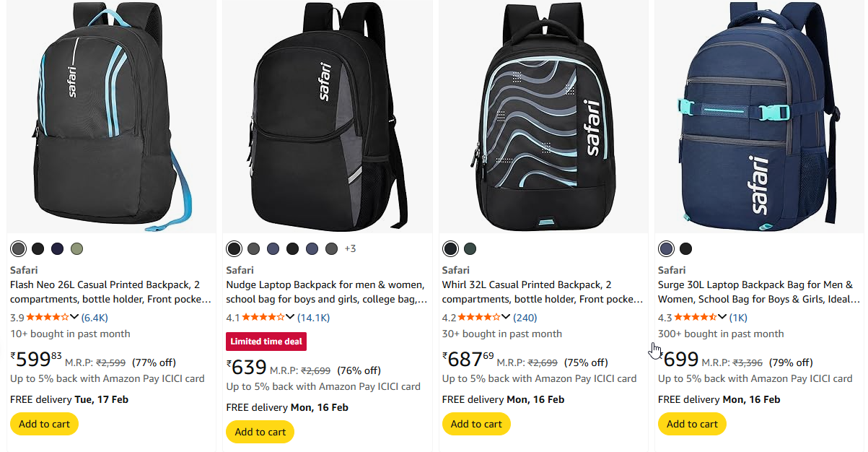Open the rating dropdown arrow for Nudge backpack
The height and width of the screenshot is (452, 868).
[290, 317]
